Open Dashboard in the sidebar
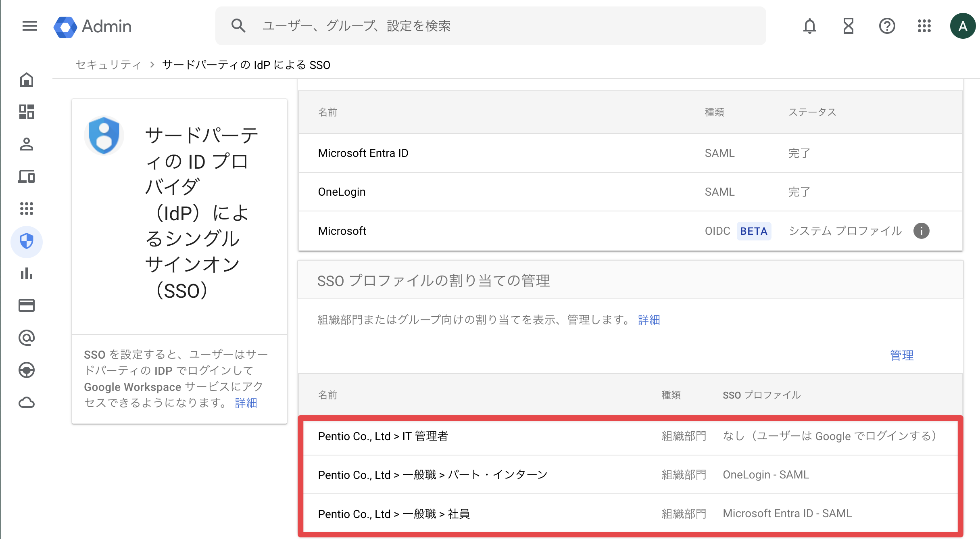The image size is (980, 539). tap(27, 112)
